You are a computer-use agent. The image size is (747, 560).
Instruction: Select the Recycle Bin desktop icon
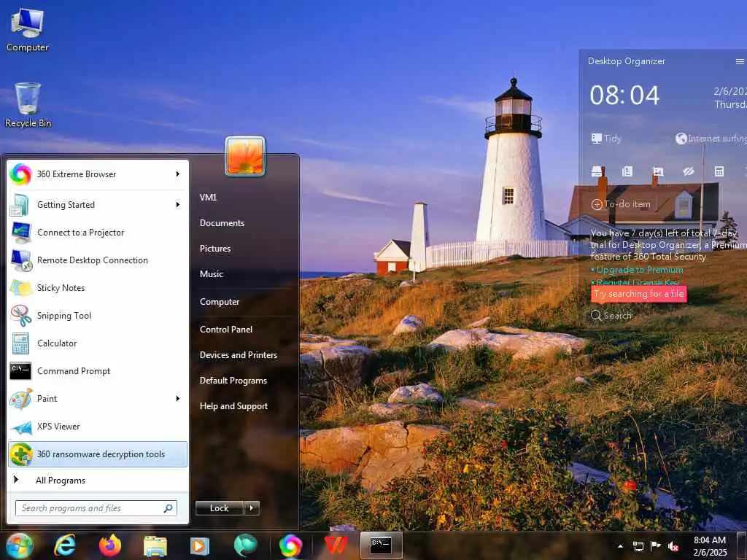(x=28, y=105)
